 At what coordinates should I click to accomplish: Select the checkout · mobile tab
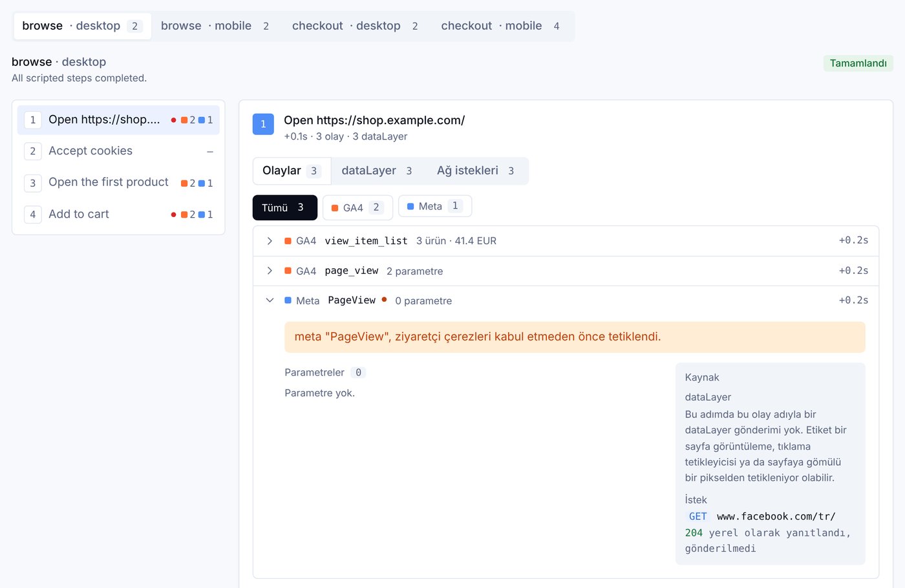501,26
